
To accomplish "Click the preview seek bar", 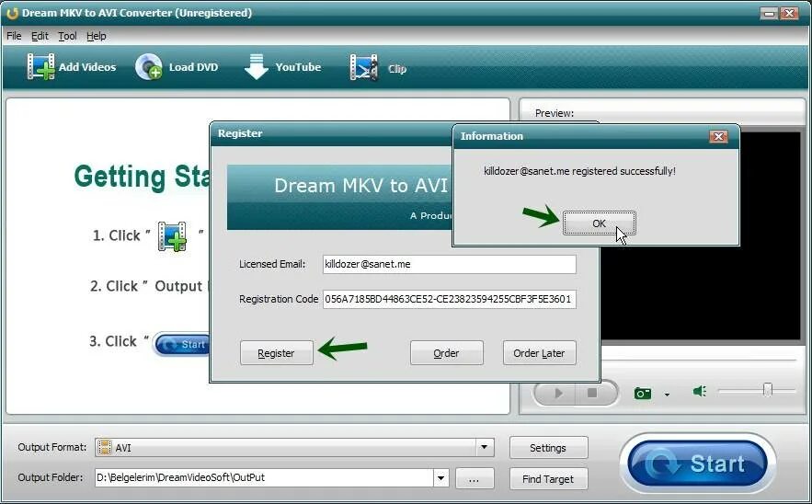I will click(x=698, y=360).
